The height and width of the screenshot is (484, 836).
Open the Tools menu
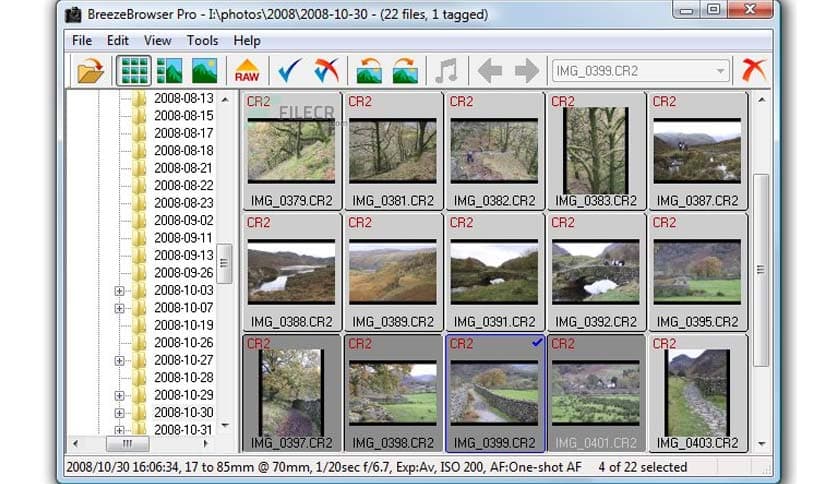pos(202,41)
